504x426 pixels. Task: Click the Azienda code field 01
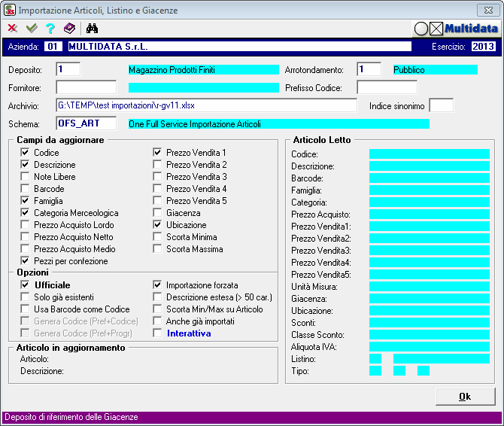pyautogui.click(x=53, y=47)
